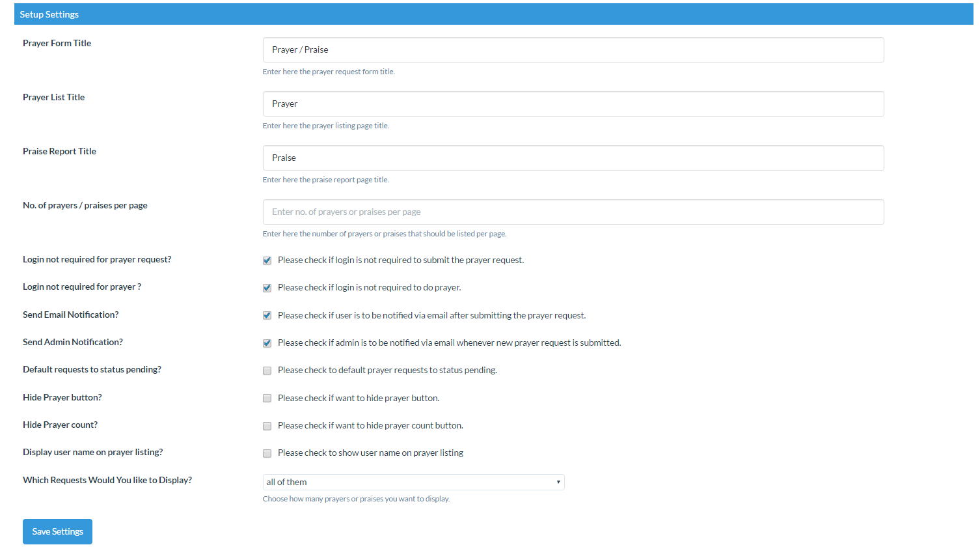Viewport: 980px width, 547px height.
Task: Click the 'Send Email Notification?' label
Action: click(70, 315)
